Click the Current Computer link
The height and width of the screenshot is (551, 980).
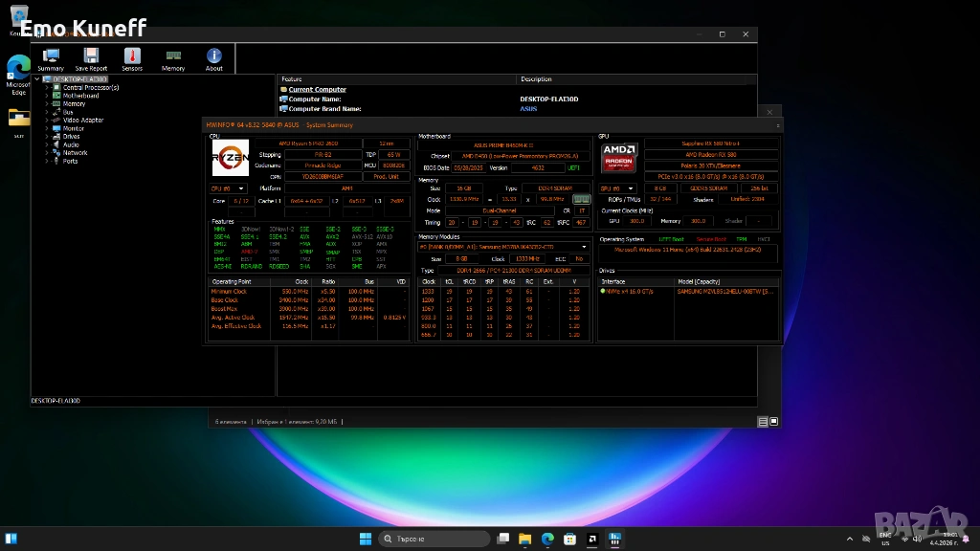point(317,90)
